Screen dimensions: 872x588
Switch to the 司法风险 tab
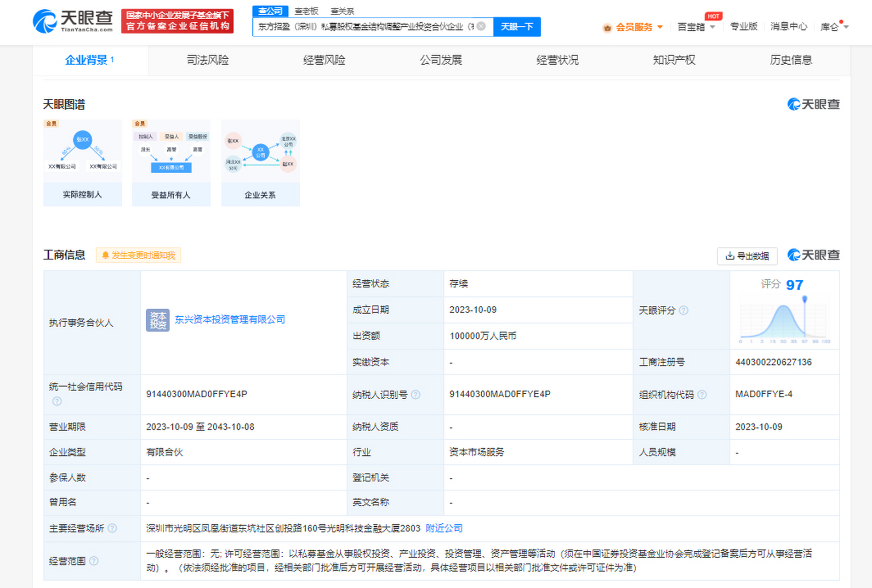[x=207, y=60]
